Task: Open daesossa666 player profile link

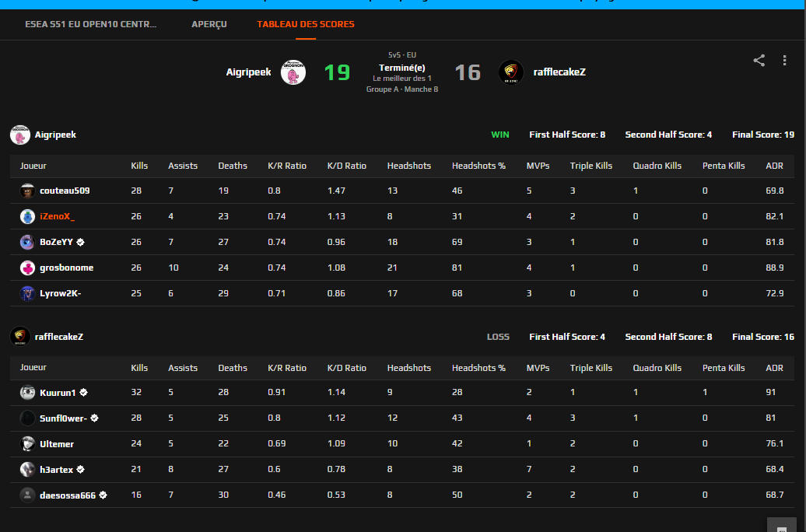Action: 68,495
